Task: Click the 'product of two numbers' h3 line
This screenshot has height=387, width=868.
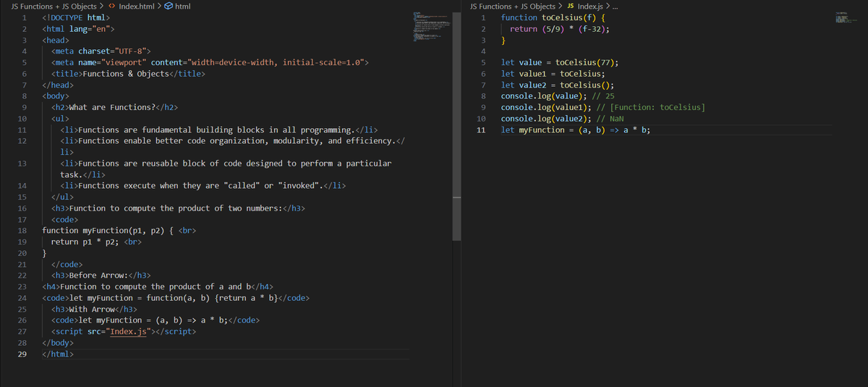Action: click(178, 208)
